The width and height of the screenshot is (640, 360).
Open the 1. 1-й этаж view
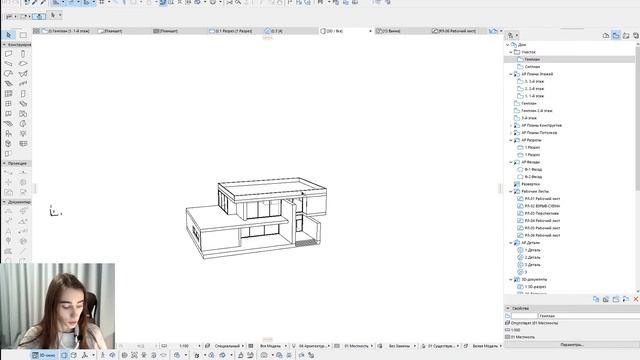tap(534, 96)
